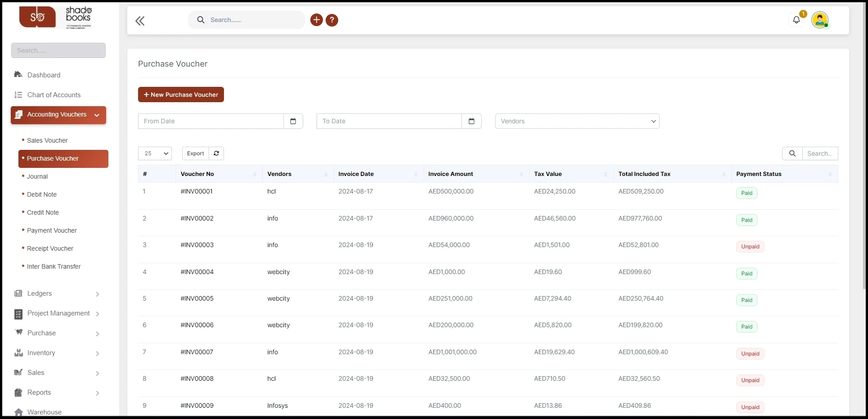Collapse the Accounting Vouchers menu
This screenshot has width=868, height=419.
pos(58,115)
